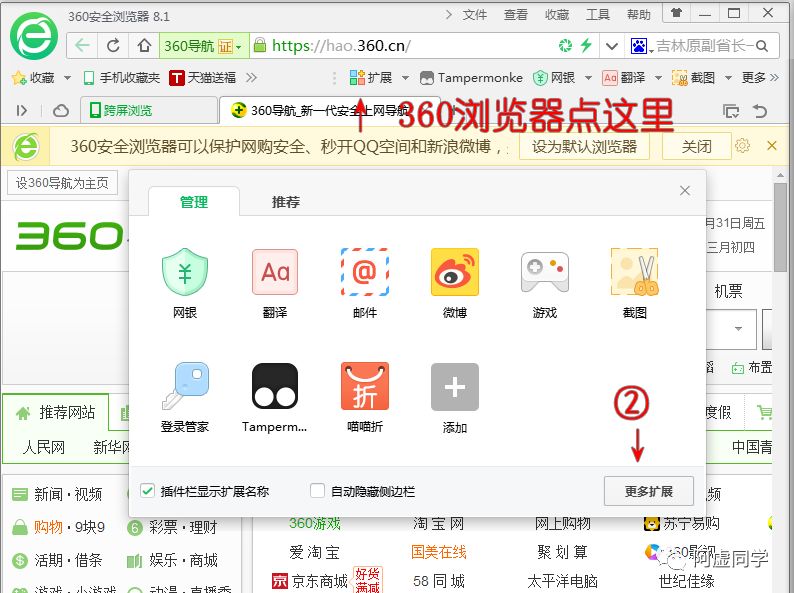
Task: Switch to the 推荐 tab
Action: click(x=286, y=202)
